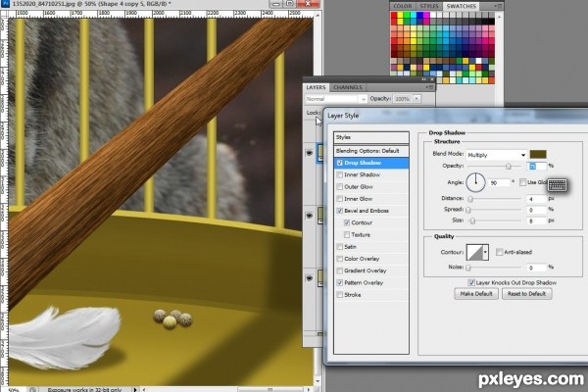588x392 pixels.
Task: Select the Styles entry in Layer Style list
Action: click(370, 137)
